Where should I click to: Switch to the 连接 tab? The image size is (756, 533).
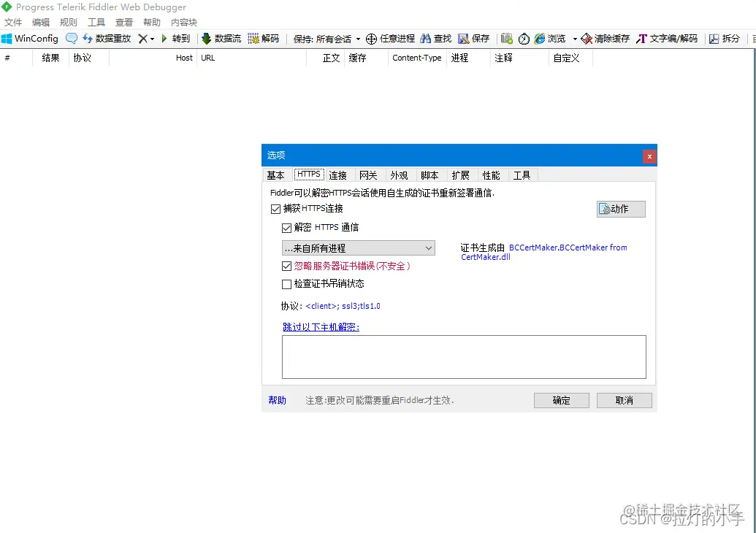[337, 175]
